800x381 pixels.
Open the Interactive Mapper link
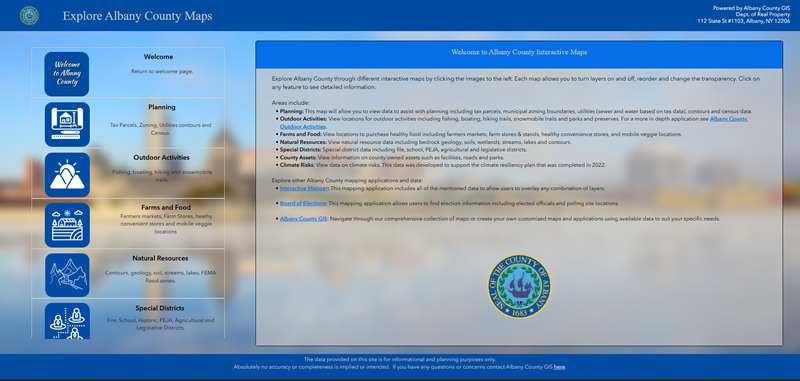[x=304, y=188]
